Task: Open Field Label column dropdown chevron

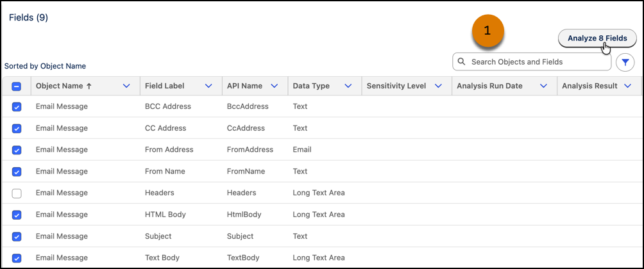Action: click(208, 86)
